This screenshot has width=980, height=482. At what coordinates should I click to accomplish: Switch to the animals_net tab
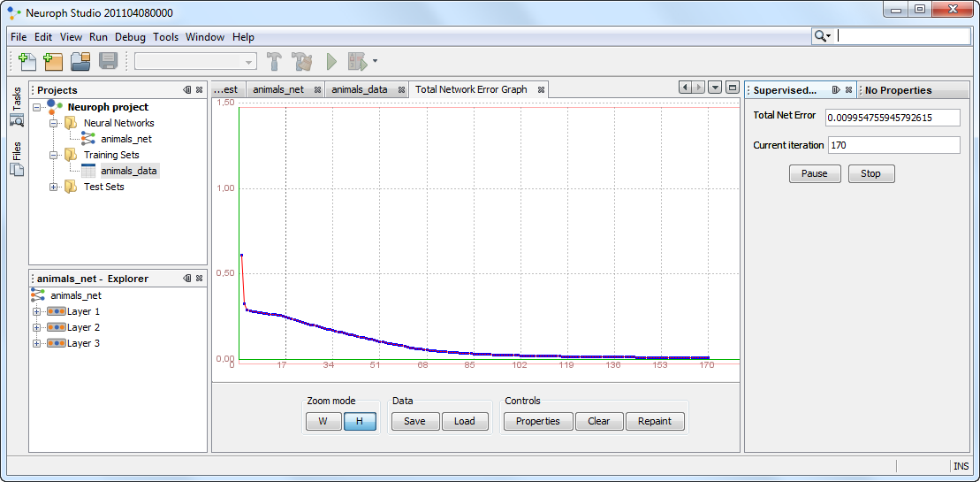pos(277,89)
